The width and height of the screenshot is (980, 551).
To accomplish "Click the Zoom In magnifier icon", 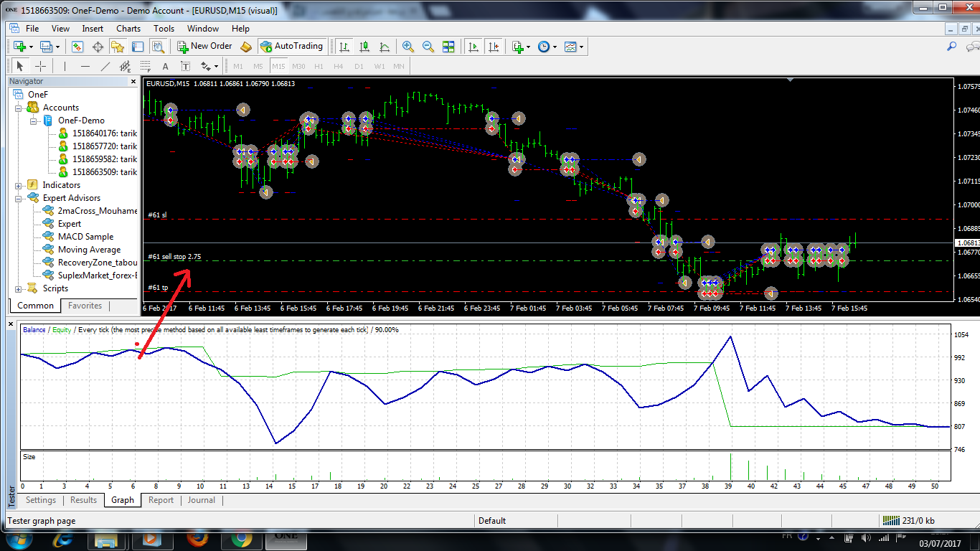I will [408, 47].
